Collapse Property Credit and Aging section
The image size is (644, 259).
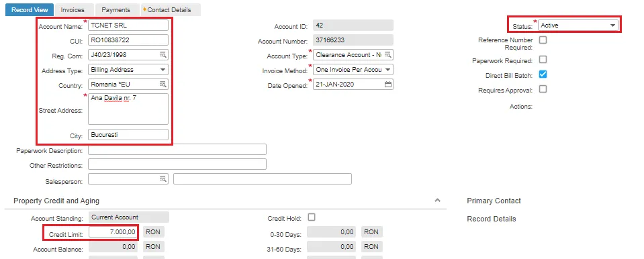(x=437, y=201)
